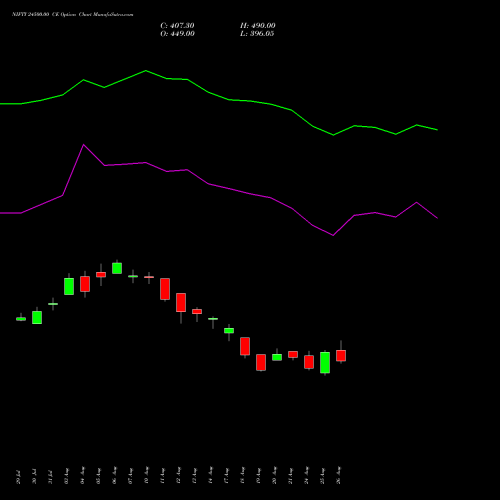Image resolution: width=500 pixels, height=500 pixels.
Task: Select the high value H: 490.00
Action: [258, 26]
